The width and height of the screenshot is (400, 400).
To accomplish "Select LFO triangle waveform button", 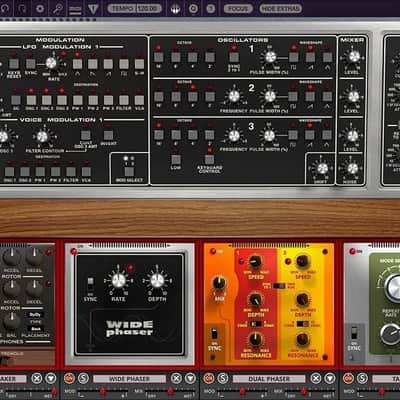I will pyautogui.click(x=77, y=64).
